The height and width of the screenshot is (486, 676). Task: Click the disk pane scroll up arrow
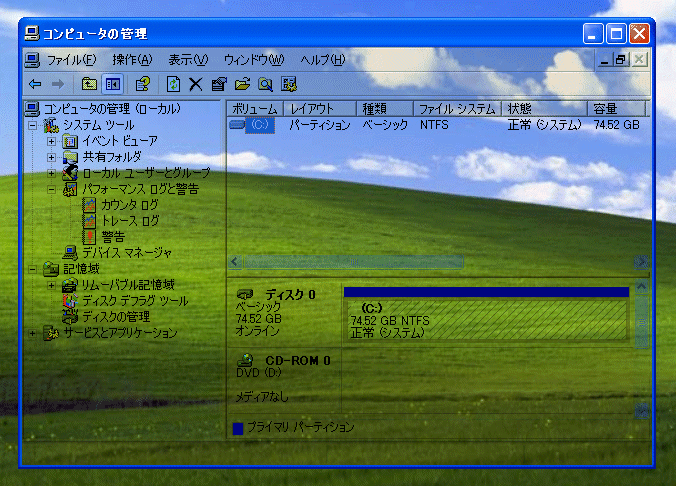pyautogui.click(x=642, y=287)
